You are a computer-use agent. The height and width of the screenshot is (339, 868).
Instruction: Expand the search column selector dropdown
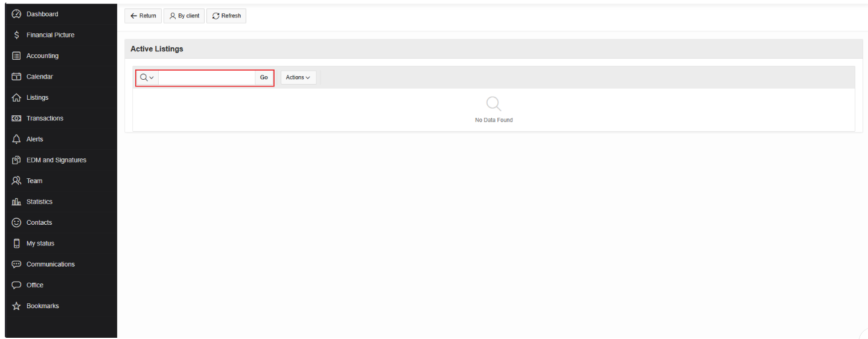tap(147, 77)
